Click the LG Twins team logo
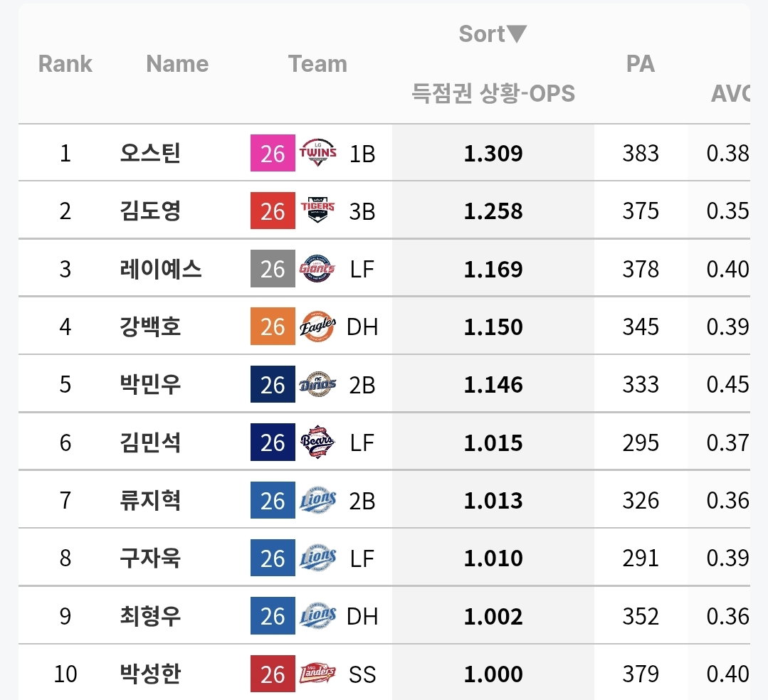Viewport: 768px width, 700px height. (318, 153)
